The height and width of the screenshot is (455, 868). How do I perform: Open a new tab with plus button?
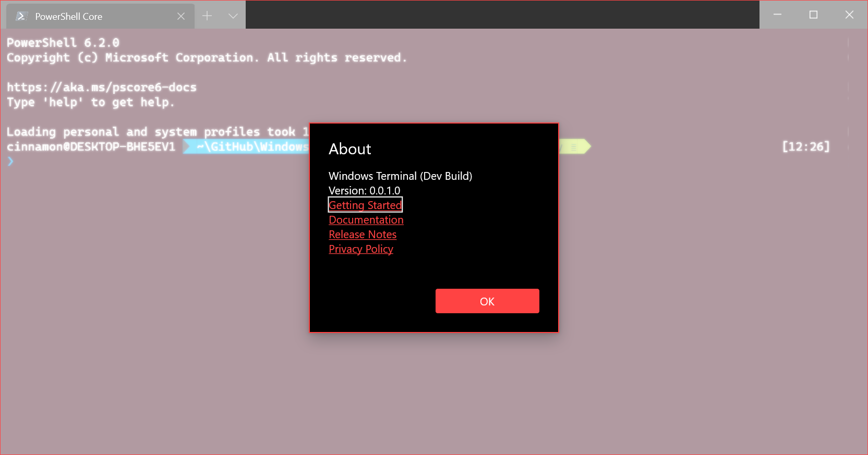coord(207,16)
